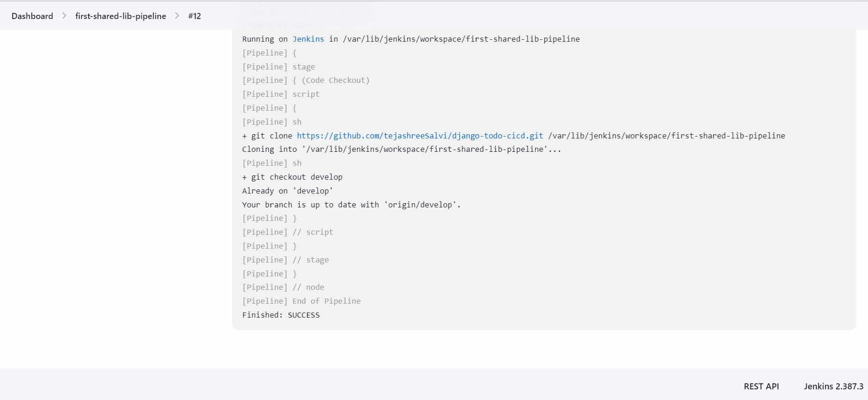Click the 'Finished: SUCCESS' console line
Image resolution: width=868 pixels, height=400 pixels.
tap(281, 315)
